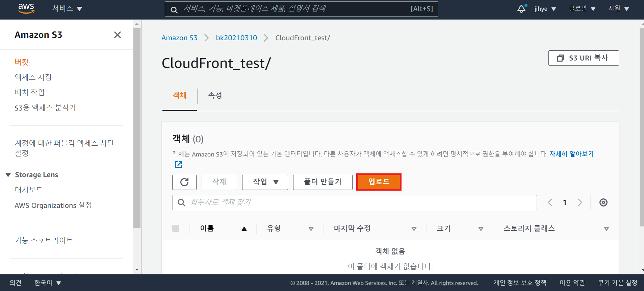The width and height of the screenshot is (644, 291).
Task: Sort by 유형 column arrow
Action: (311, 229)
